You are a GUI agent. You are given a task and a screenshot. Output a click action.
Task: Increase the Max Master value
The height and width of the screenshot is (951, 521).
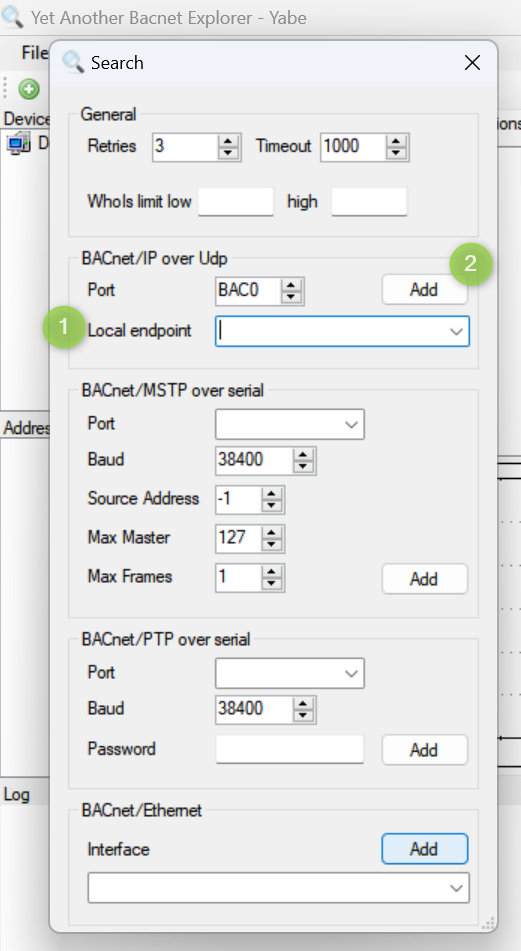[272, 533]
